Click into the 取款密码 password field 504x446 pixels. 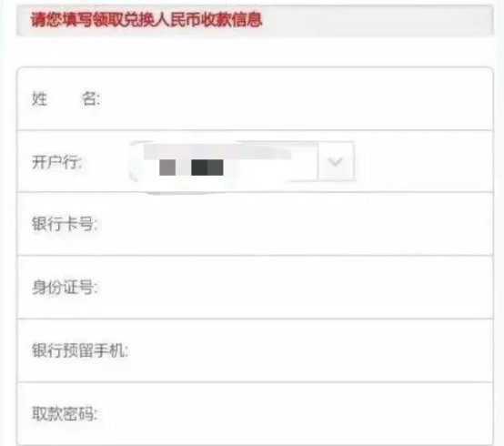point(294,413)
